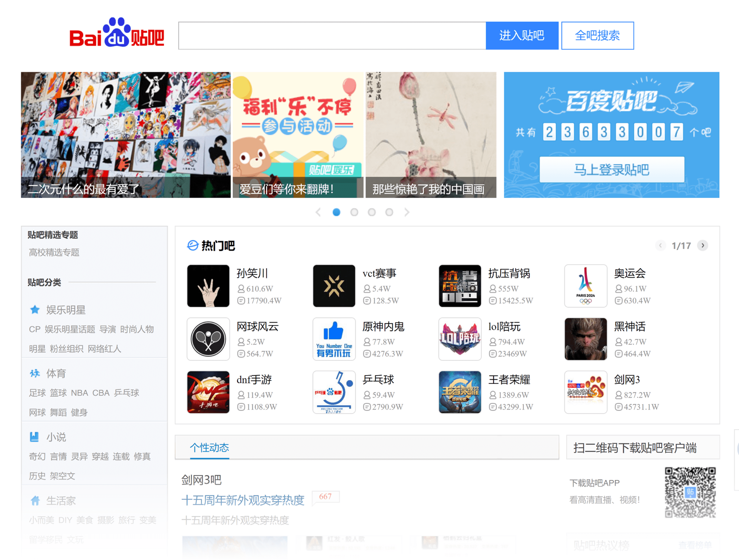The width and height of the screenshot is (739, 560).
Task: Open the 体育 category
Action: (x=56, y=373)
